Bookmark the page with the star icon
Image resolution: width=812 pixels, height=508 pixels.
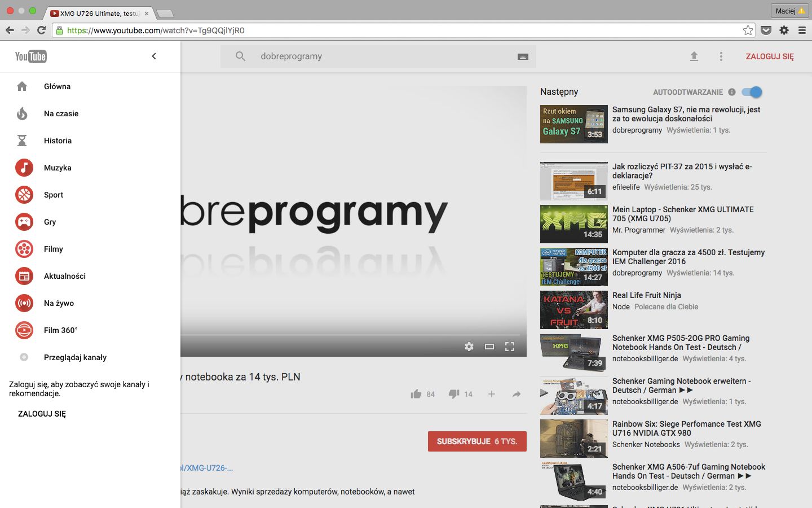pyautogui.click(x=748, y=30)
